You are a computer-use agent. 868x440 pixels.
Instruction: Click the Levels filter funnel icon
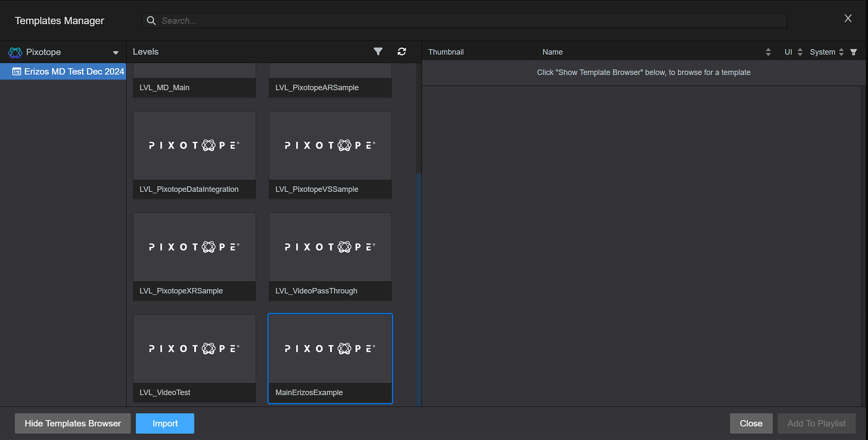378,52
